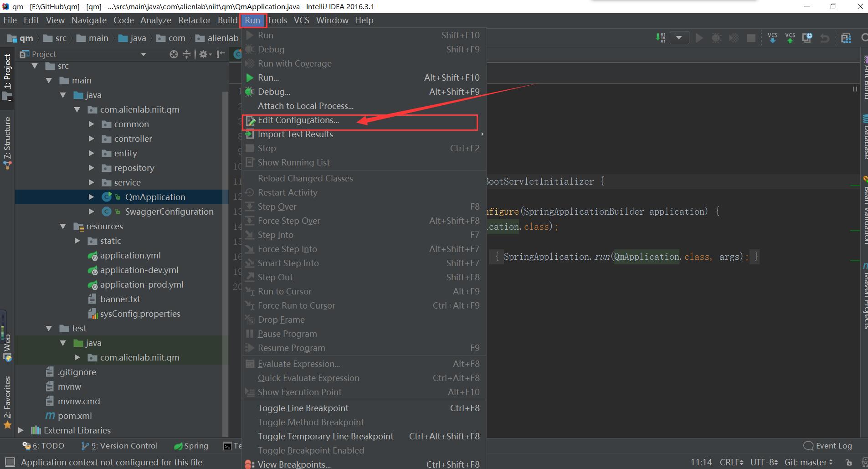Collapse the com.alienlab.niit.qm package under main

click(77, 110)
